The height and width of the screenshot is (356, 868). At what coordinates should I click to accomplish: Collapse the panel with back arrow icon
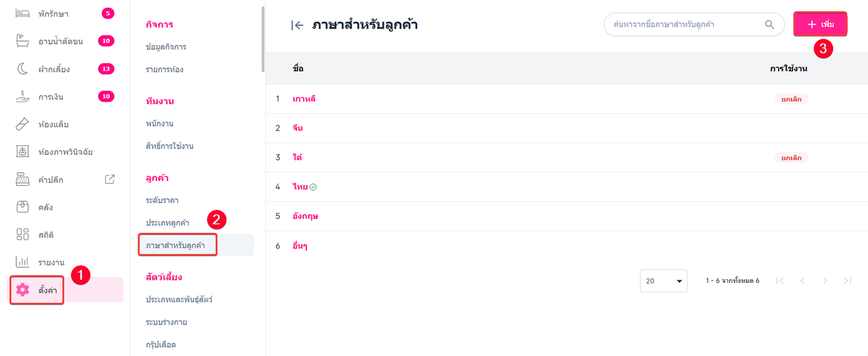(298, 25)
